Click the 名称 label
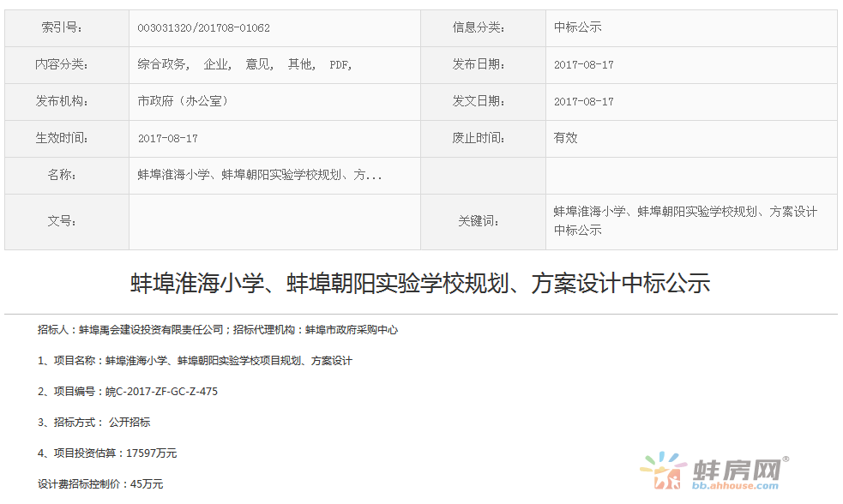843x504 pixels. pyautogui.click(x=61, y=175)
